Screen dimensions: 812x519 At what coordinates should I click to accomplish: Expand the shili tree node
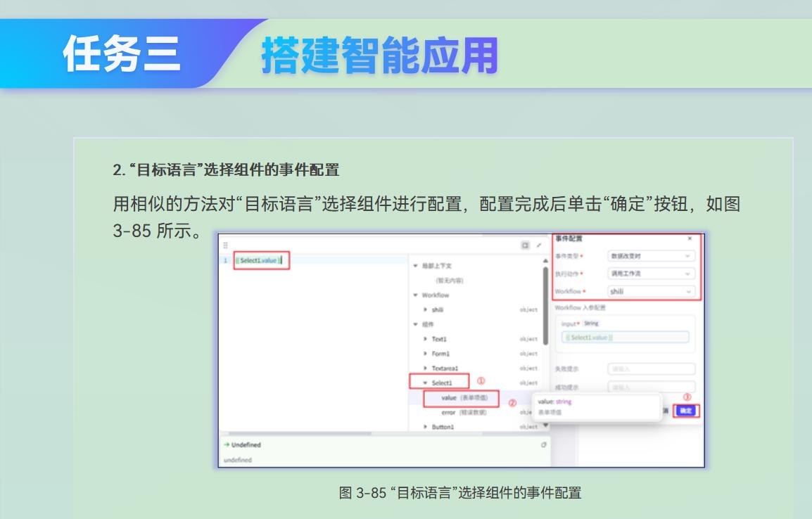tap(425, 309)
